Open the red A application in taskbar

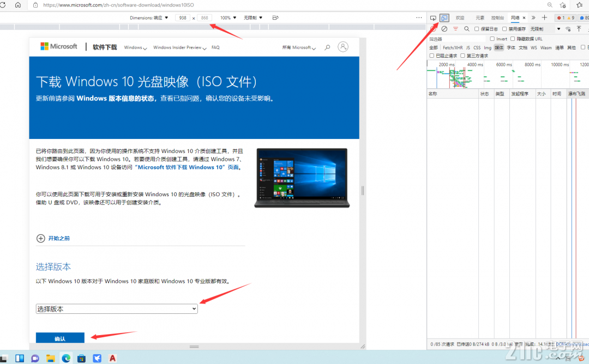[x=112, y=358]
